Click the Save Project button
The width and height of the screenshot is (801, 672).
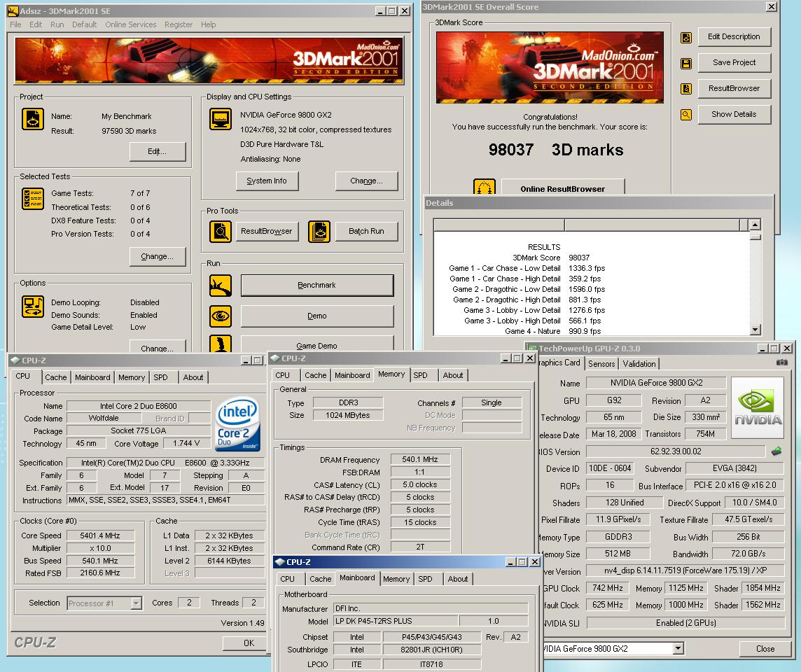tap(734, 62)
